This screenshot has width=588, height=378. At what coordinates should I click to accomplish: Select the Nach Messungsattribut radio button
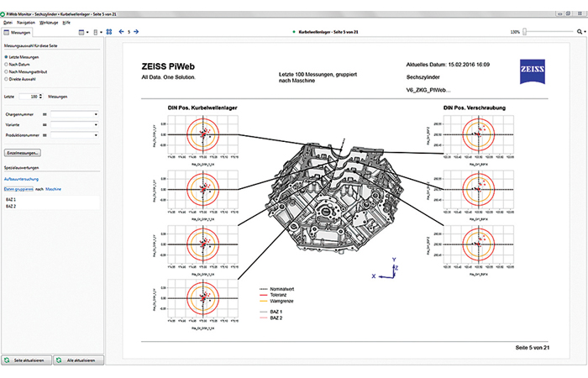(6, 71)
